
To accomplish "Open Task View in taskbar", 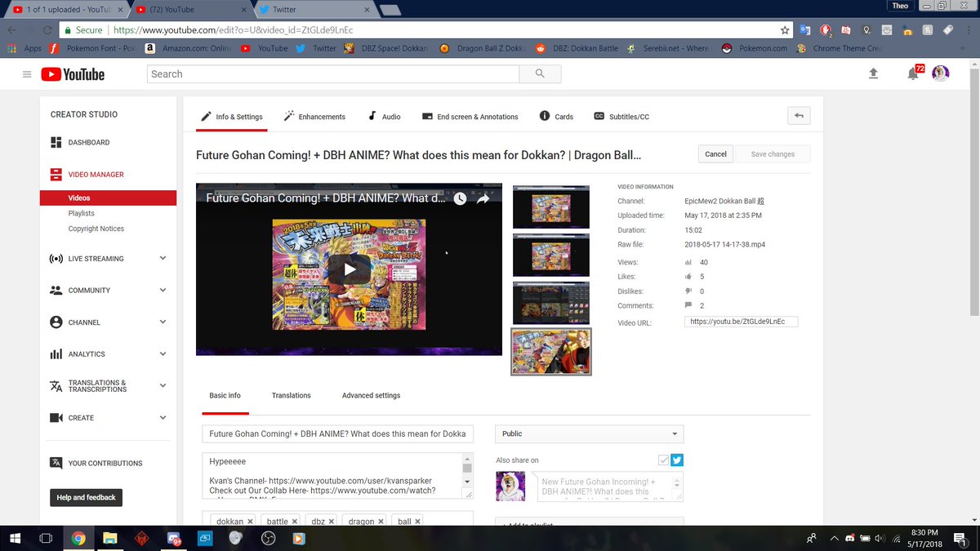I will (47, 538).
